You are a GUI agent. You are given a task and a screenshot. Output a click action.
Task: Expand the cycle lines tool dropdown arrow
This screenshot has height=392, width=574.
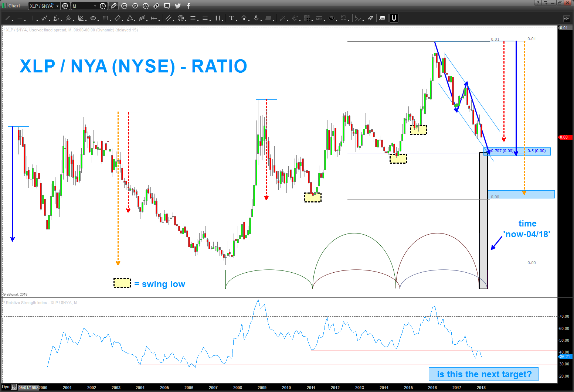pyautogui.click(x=159, y=20)
